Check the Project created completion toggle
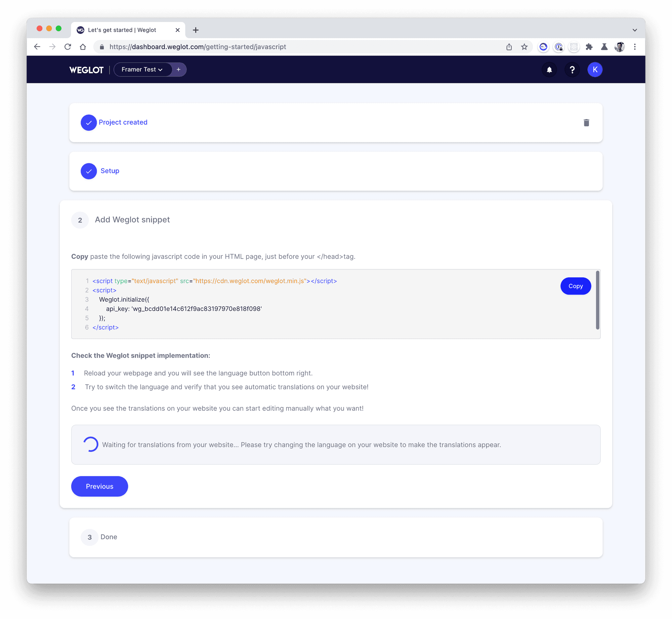 (x=88, y=122)
